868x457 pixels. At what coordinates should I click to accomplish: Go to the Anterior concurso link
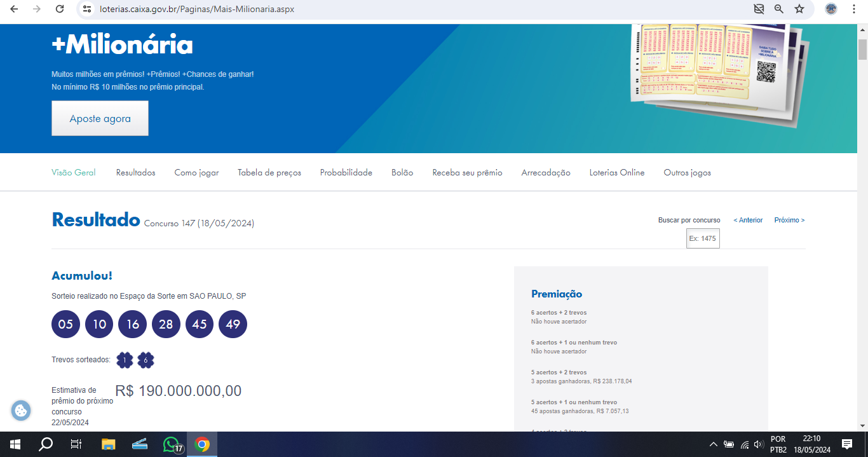(748, 220)
